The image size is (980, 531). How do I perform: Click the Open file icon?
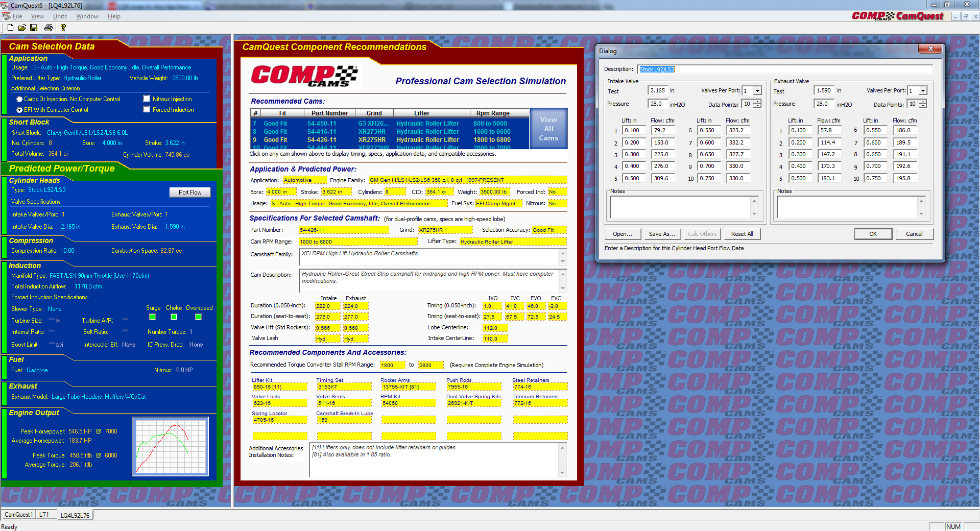(x=22, y=28)
